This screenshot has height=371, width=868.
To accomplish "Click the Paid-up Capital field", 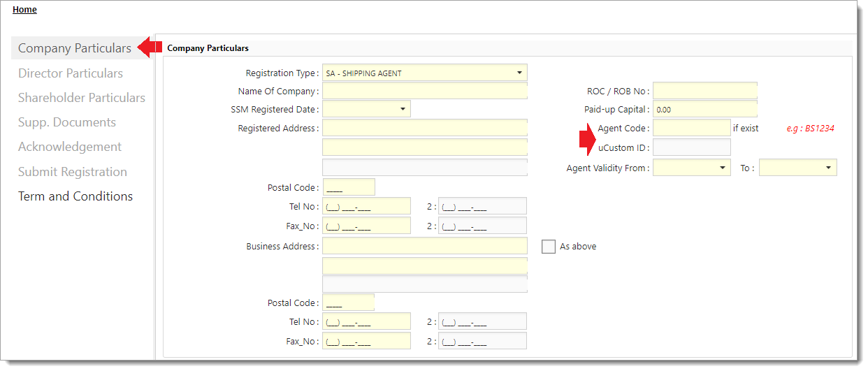I will click(x=704, y=110).
